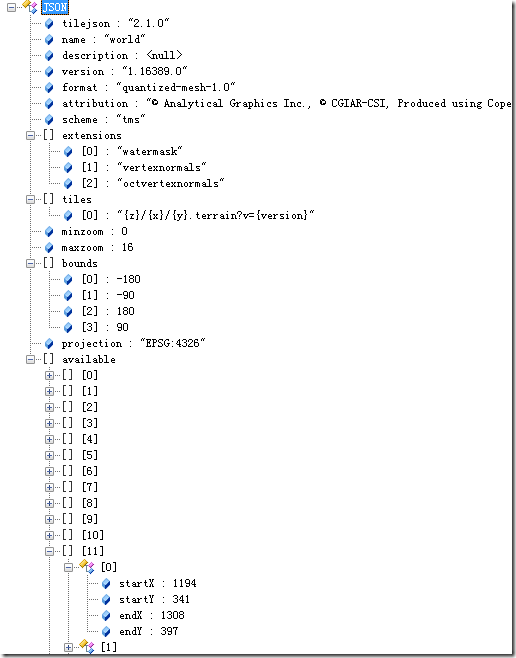Screen dimensions: 516x658
Task: Select the description : <null> row
Action: coord(122,55)
